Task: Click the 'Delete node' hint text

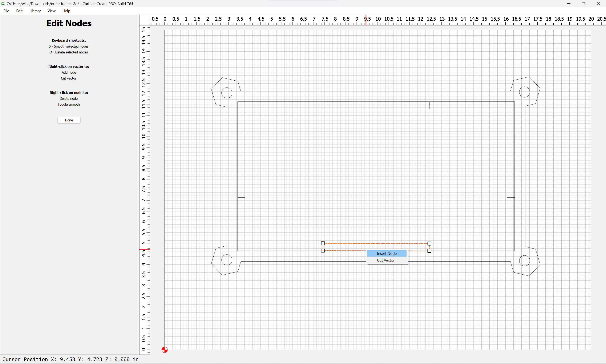Action: (x=69, y=98)
